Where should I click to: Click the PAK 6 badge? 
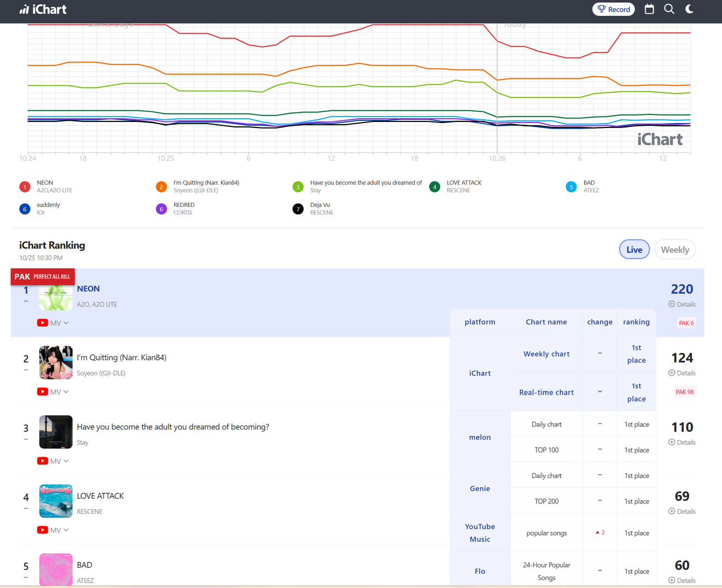click(x=686, y=323)
